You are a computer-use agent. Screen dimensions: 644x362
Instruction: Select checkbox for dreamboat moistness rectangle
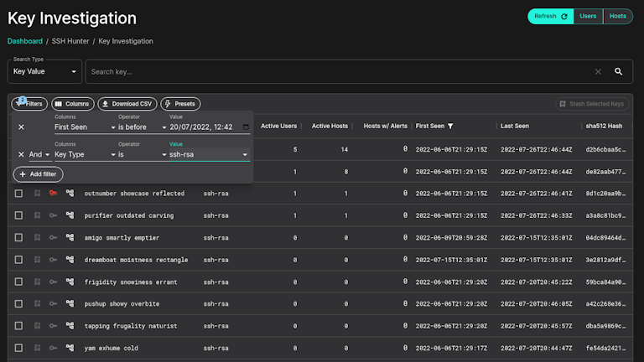(x=18, y=260)
